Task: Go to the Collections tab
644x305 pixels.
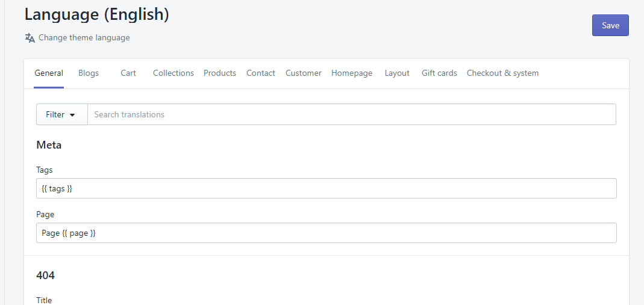Action: click(x=174, y=73)
